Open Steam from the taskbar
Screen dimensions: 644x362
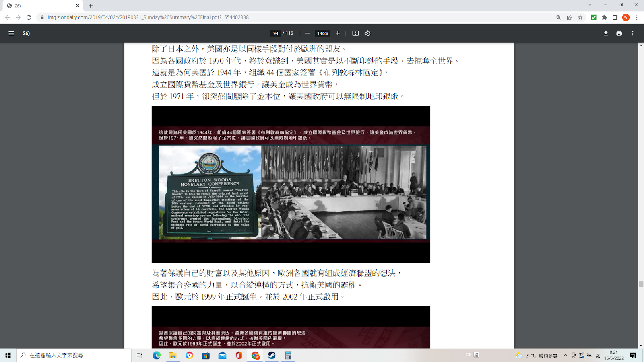272,355
